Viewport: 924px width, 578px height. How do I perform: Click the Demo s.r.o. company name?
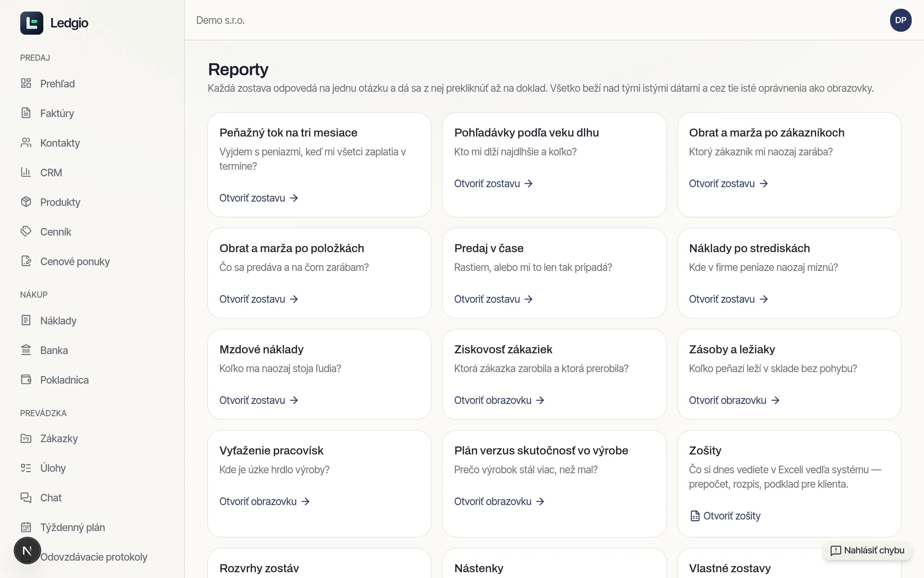[220, 20]
